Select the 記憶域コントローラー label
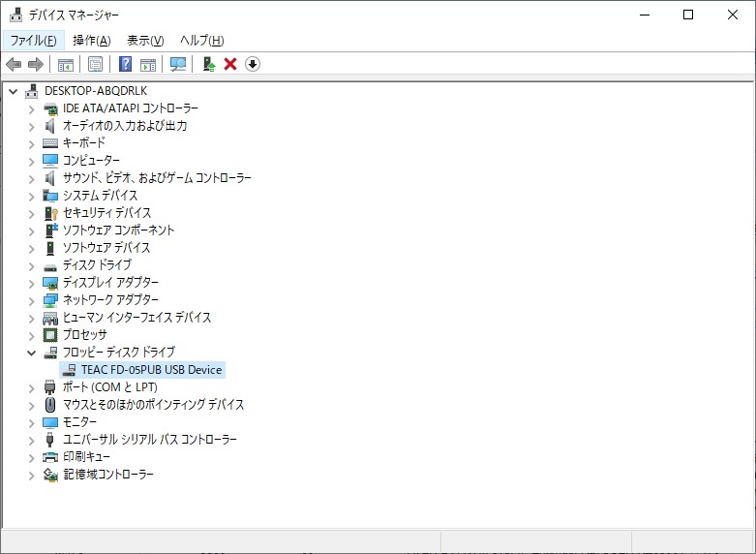This screenshot has height=554, width=756. pos(108,475)
